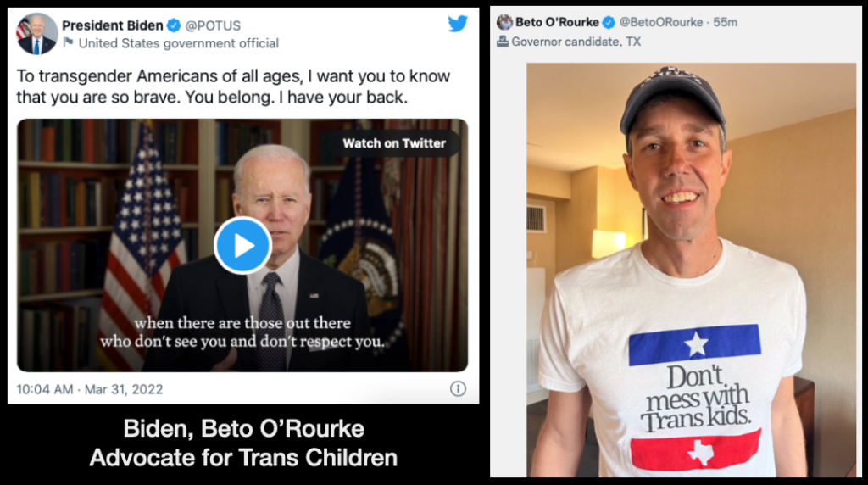The height and width of the screenshot is (485, 868).
Task: Click the Twitter bird logo icon
Action: coord(458,24)
